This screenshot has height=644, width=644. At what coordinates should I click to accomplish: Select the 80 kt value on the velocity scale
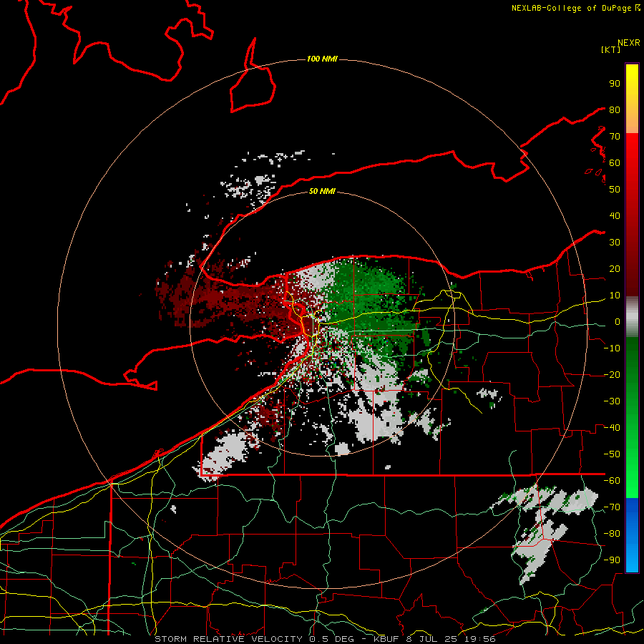(615, 110)
